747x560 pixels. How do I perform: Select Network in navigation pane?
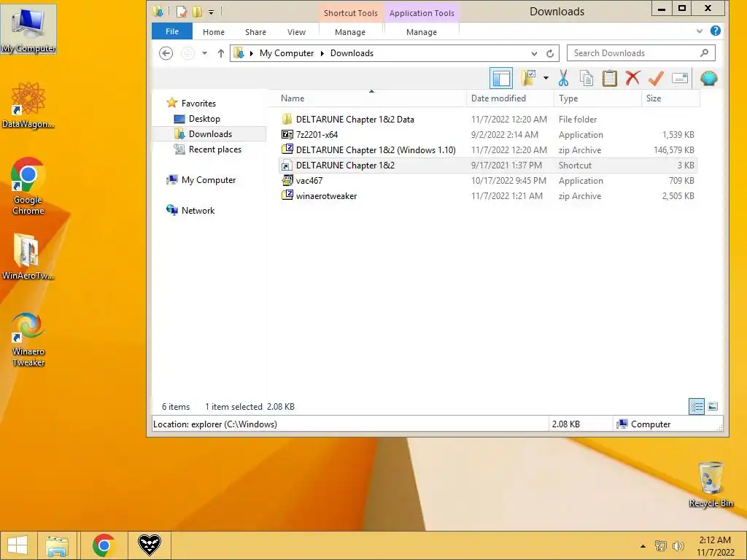[x=198, y=211]
